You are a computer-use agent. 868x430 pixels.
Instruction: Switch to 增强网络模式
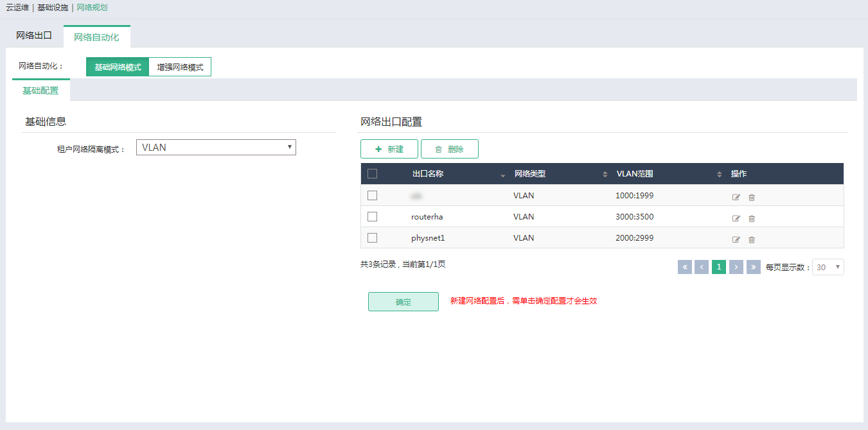[x=180, y=67]
